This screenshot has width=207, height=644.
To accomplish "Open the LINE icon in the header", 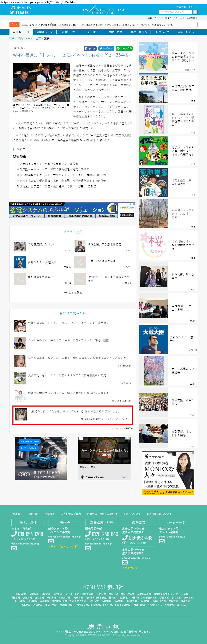I will coord(22,12).
